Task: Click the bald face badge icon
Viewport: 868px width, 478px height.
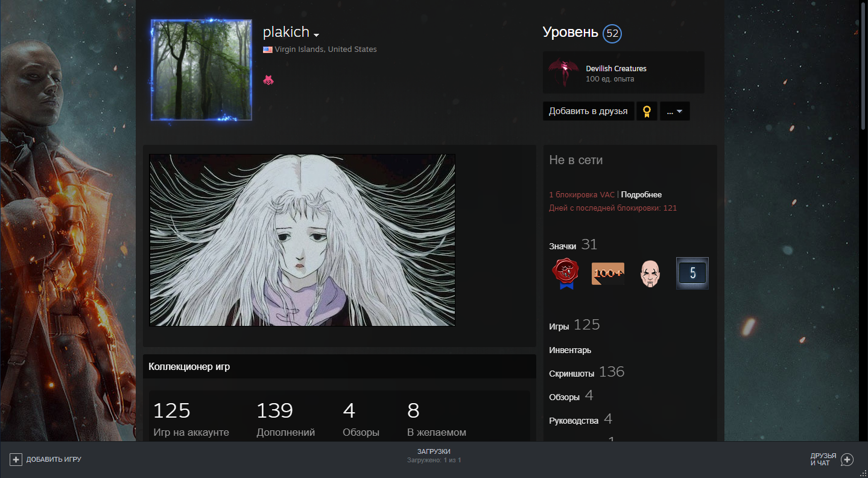Action: 650,273
